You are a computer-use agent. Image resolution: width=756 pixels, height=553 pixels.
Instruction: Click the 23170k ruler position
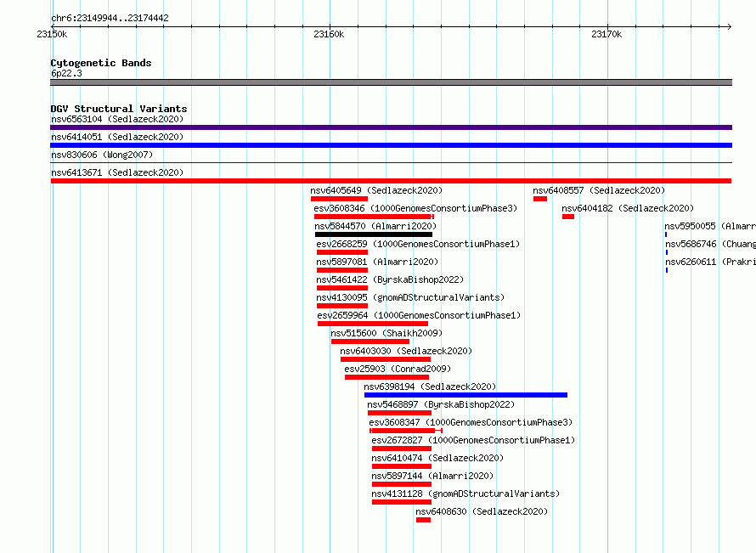pyautogui.click(x=606, y=34)
